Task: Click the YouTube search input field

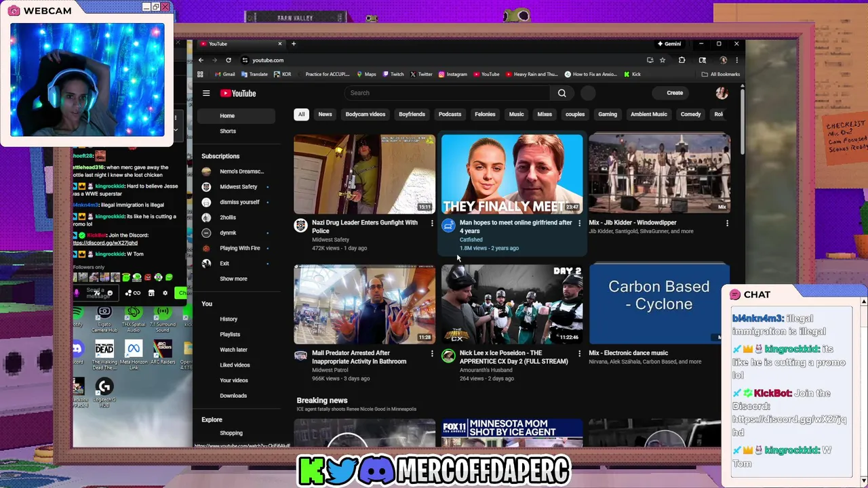Action: pyautogui.click(x=448, y=93)
